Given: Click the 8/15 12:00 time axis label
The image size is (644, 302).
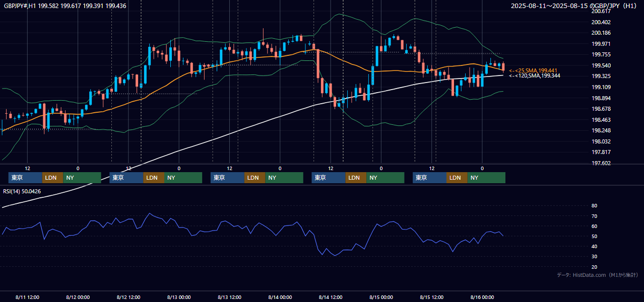Looking at the screenshot, I should (x=431, y=297).
